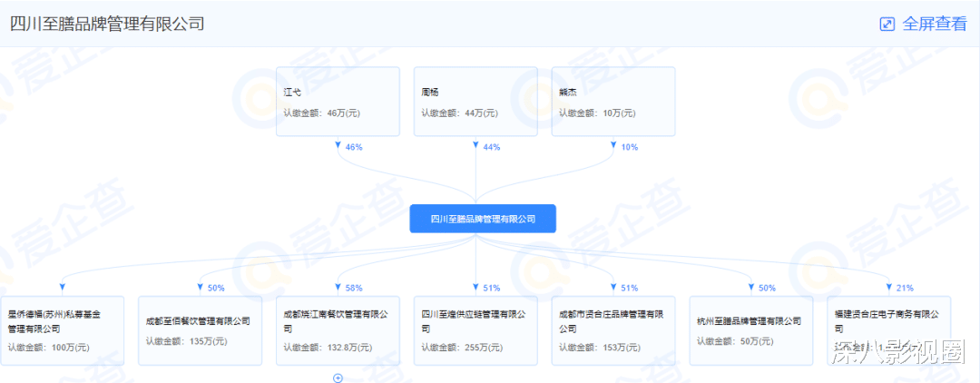
Task: Open 福建贤合庄电子商务有限公司 card
Action: pos(888,330)
